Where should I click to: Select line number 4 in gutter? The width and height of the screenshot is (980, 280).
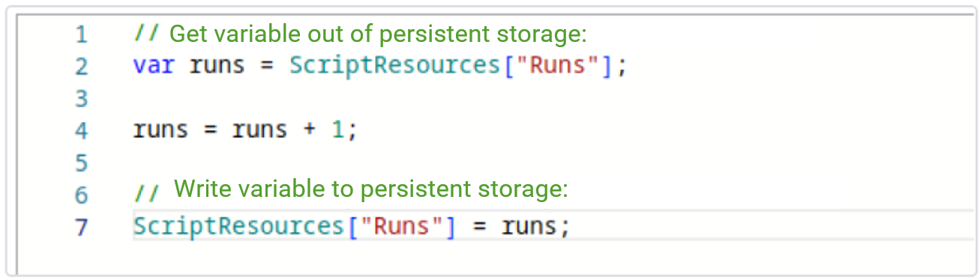click(82, 131)
